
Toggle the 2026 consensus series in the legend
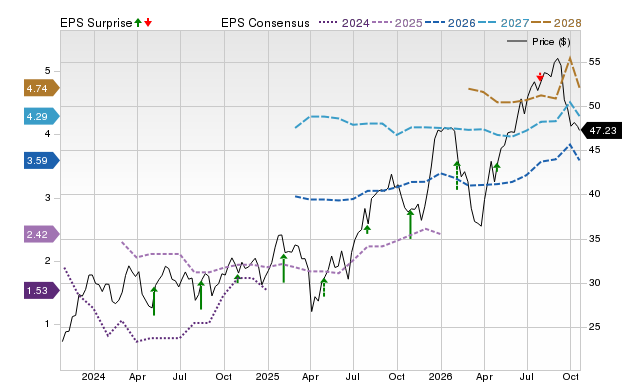click(x=450, y=23)
